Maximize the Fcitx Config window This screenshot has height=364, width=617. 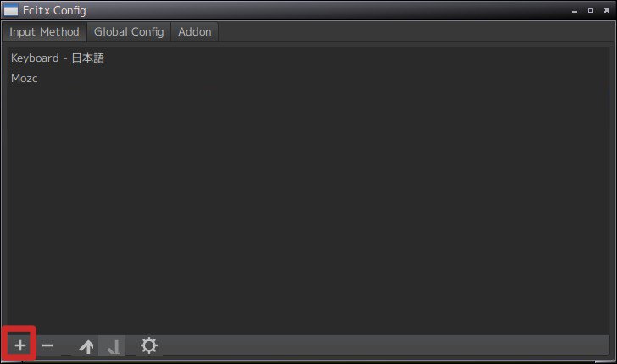(x=591, y=10)
